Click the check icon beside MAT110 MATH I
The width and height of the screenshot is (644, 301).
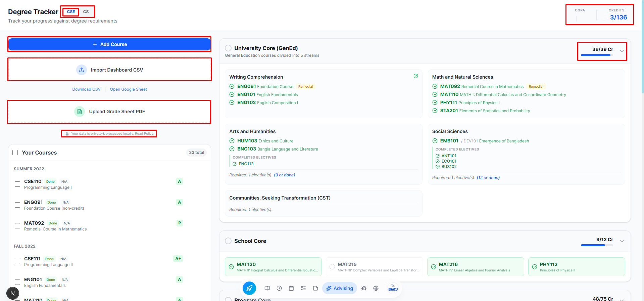click(435, 94)
